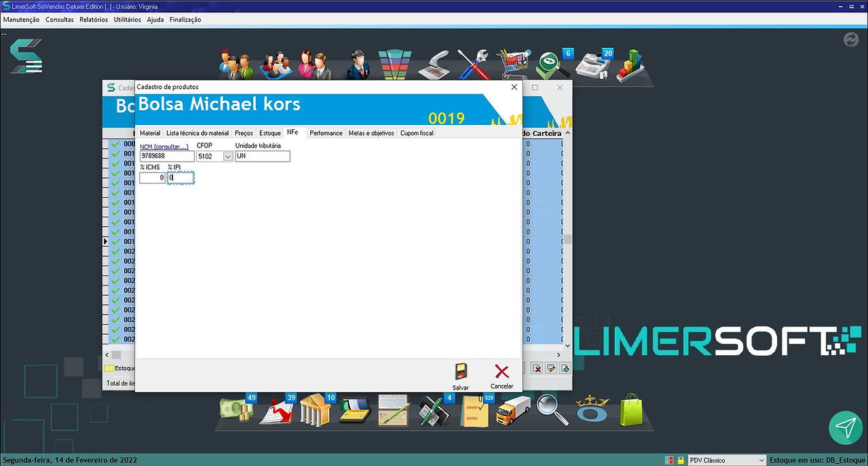
Task: Click the % ICMS input field
Action: click(x=152, y=178)
